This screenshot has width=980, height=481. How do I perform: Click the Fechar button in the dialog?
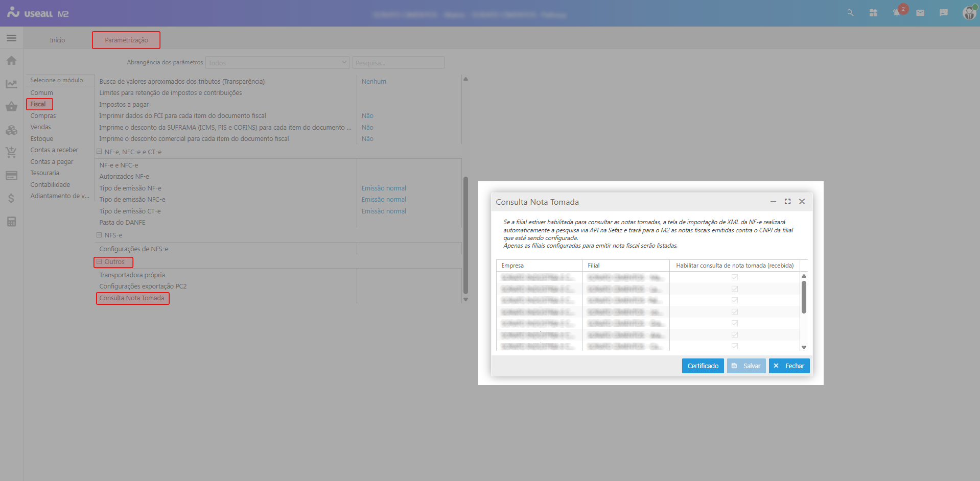[789, 366]
